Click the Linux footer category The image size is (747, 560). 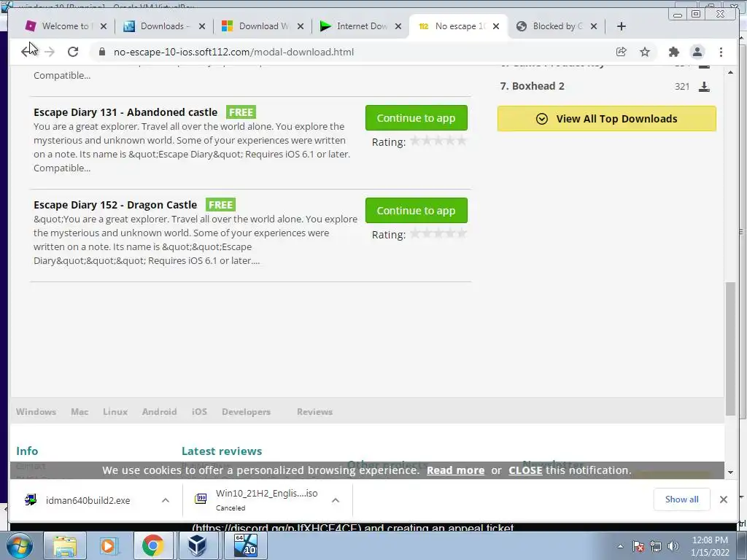point(115,411)
